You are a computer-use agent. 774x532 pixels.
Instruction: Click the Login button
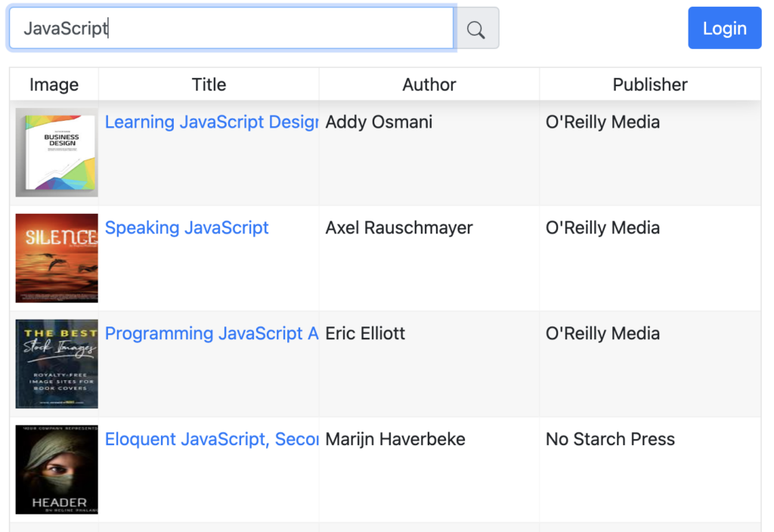coord(724,28)
